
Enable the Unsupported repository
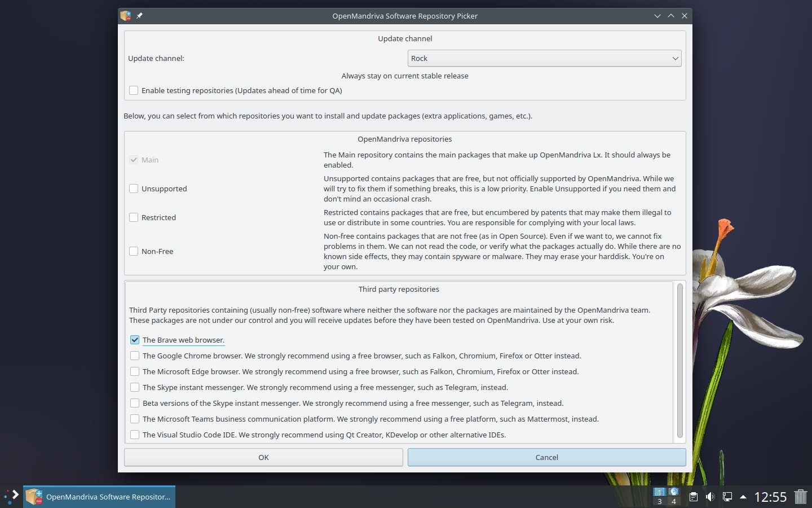click(134, 189)
